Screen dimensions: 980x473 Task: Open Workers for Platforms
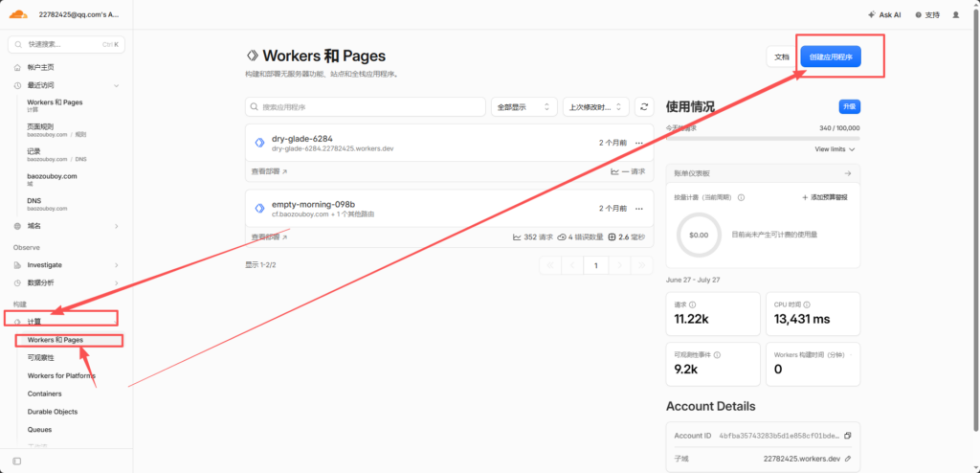pos(61,376)
